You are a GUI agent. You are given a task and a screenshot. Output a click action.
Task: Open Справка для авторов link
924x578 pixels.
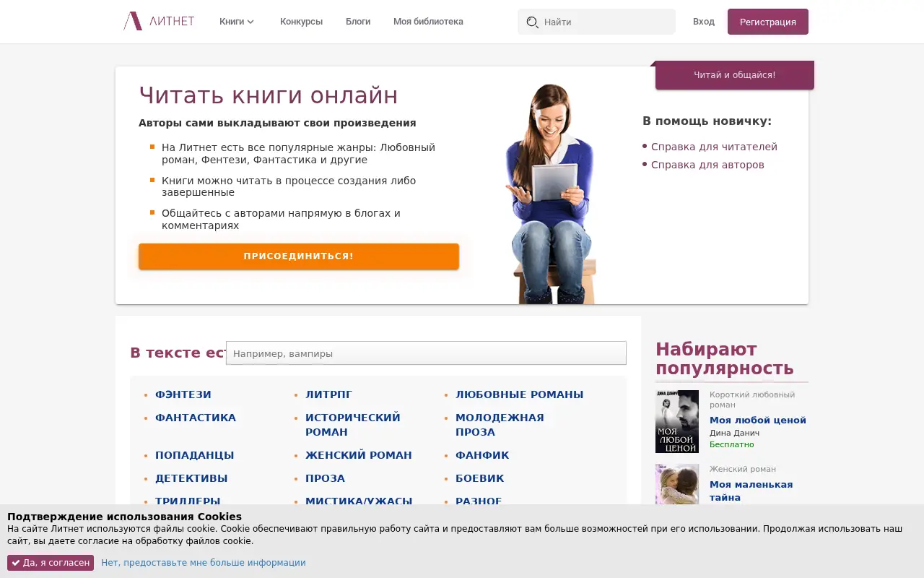click(x=707, y=165)
